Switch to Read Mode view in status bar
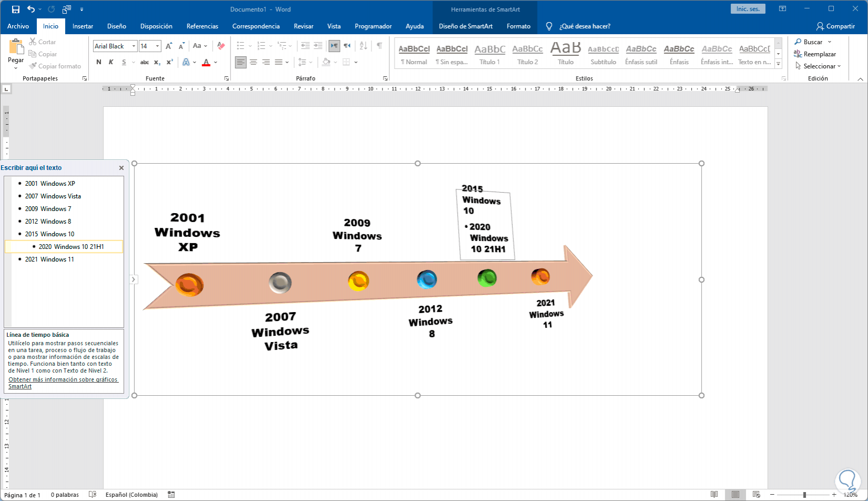This screenshot has width=868, height=501. [714, 495]
